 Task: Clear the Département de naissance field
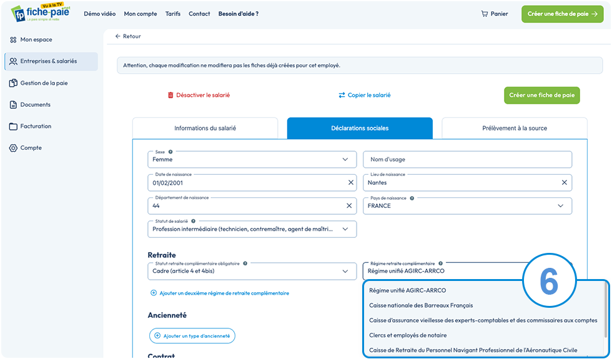pos(349,205)
